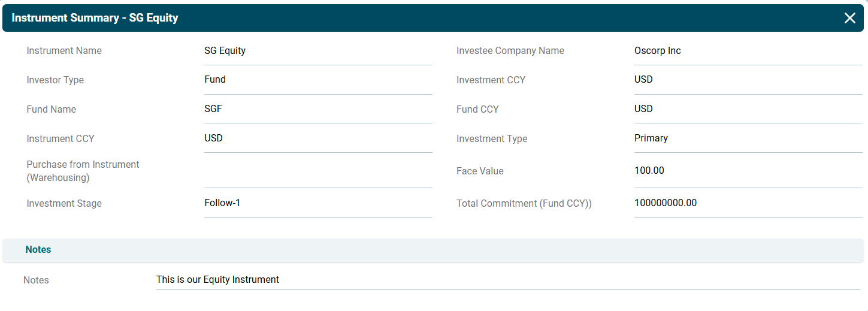Click the Investee Company value Oscorp Inc
The width and height of the screenshot is (868, 311).
pyautogui.click(x=657, y=51)
